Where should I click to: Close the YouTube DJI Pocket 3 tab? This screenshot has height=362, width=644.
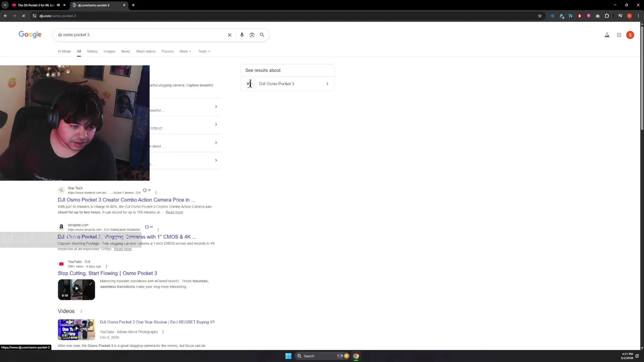coord(64,5)
